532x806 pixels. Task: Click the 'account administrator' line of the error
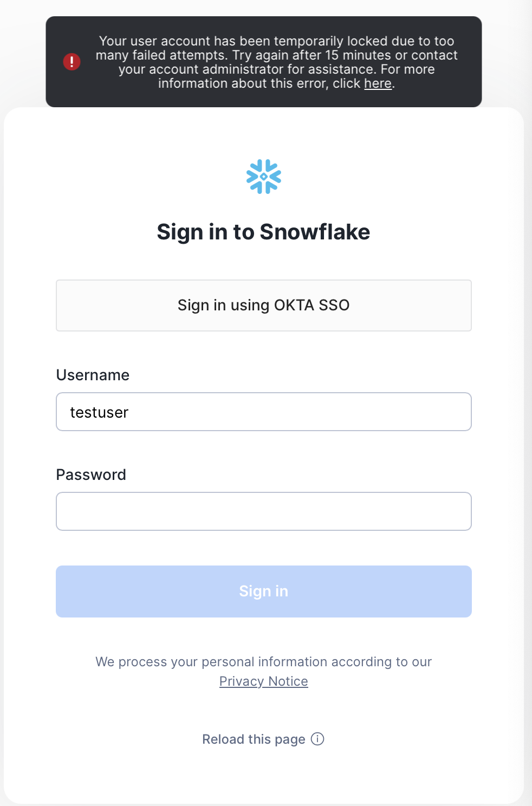pos(277,69)
